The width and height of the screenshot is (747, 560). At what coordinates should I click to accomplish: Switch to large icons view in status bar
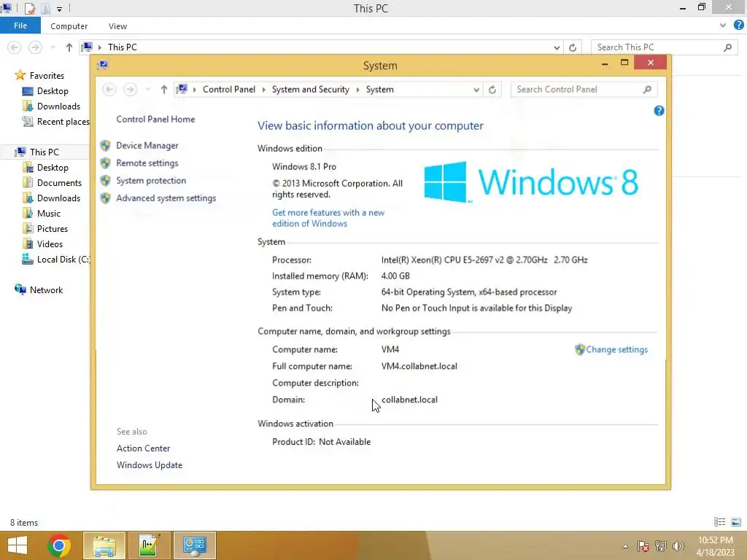(735, 522)
